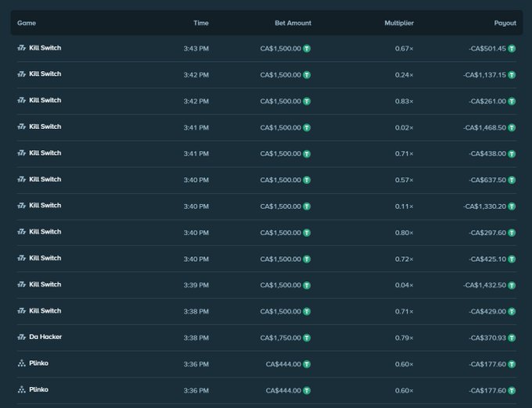Click Tether coin icon next to -CA$637.50
Screen dimensions: 532x408
512,180
